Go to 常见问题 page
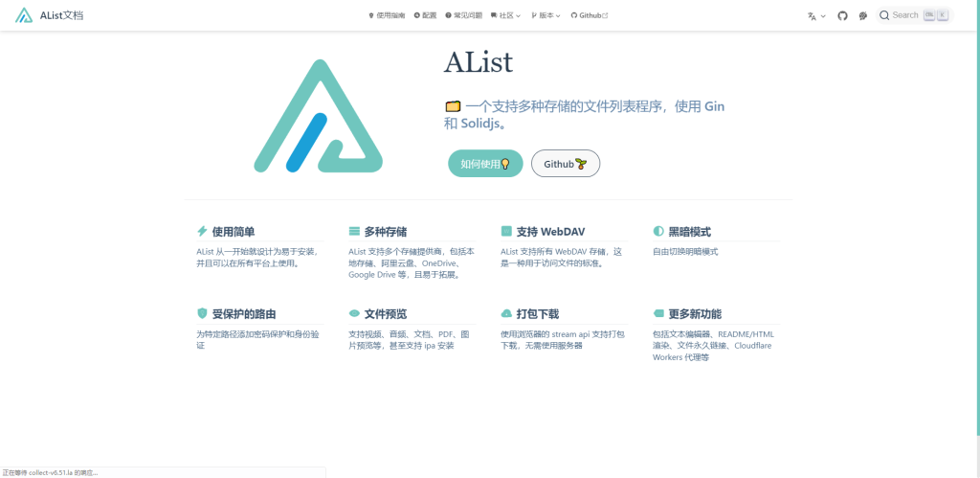The width and height of the screenshot is (980, 478). 464,15
